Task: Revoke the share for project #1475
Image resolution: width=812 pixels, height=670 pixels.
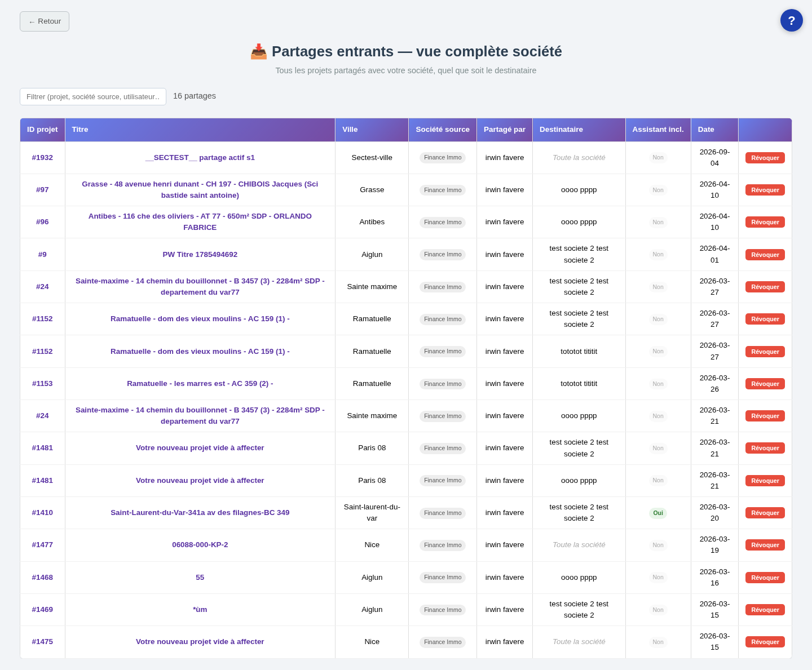Action: point(765,642)
